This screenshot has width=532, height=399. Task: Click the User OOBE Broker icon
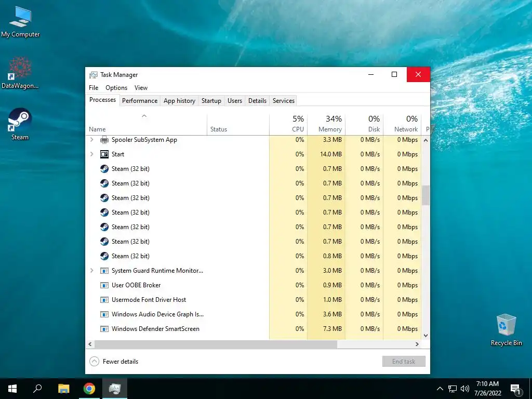(104, 285)
